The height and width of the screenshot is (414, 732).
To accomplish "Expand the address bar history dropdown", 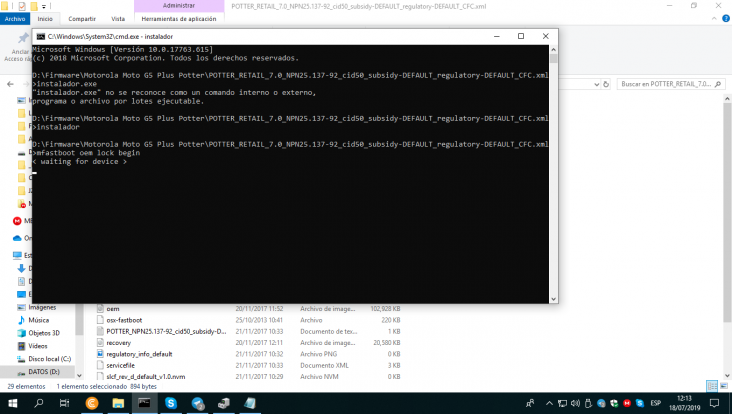I will [596, 84].
